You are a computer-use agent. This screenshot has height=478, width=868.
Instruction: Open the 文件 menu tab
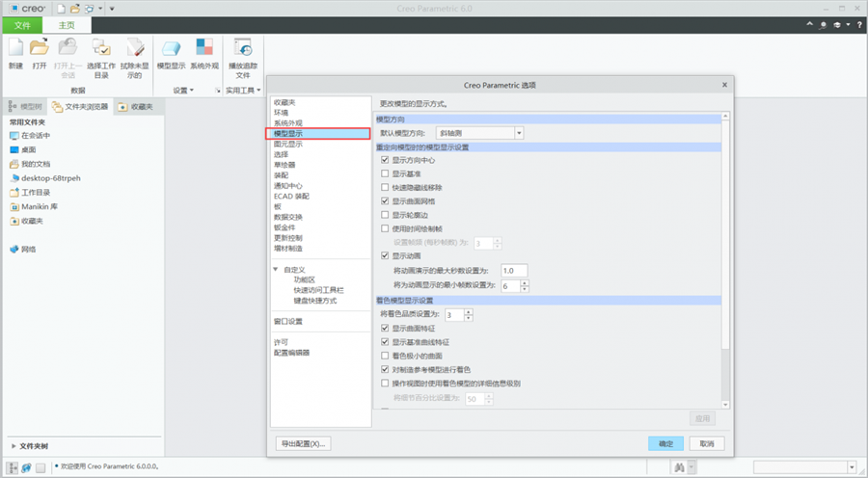point(22,25)
